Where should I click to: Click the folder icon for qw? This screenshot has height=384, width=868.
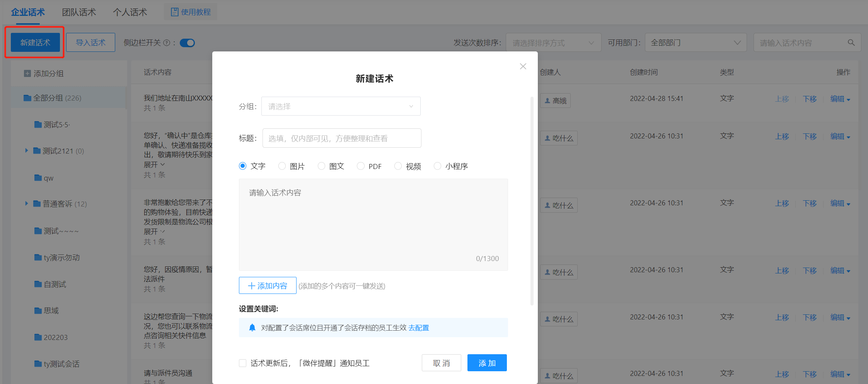coord(38,178)
